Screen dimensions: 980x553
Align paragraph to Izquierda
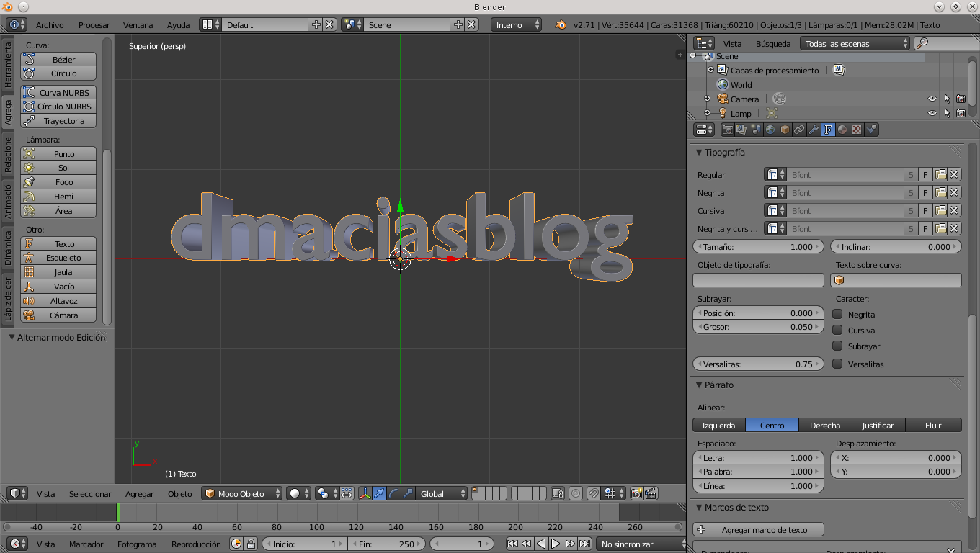718,425
